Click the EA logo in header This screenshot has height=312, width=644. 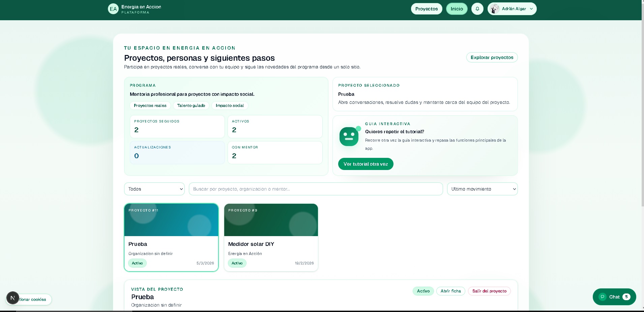pyautogui.click(x=113, y=9)
